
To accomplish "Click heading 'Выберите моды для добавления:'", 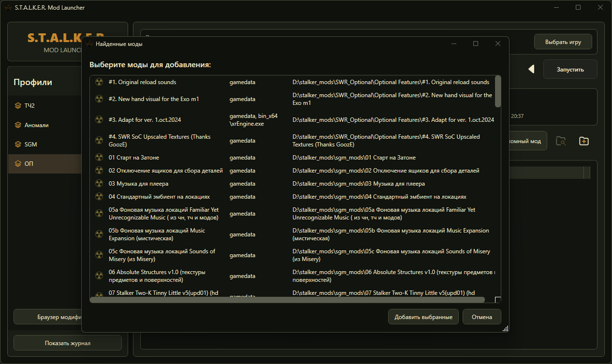I will [150, 65].
